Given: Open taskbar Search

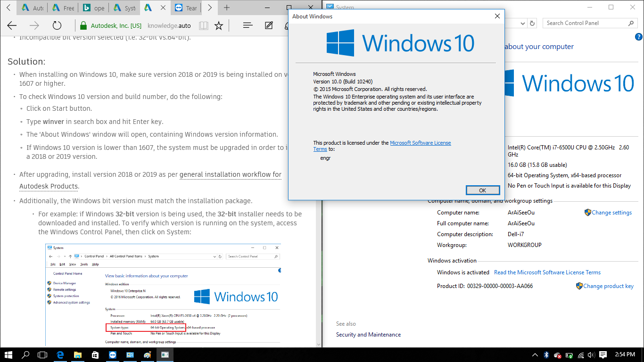Looking at the screenshot, I should (25, 355).
